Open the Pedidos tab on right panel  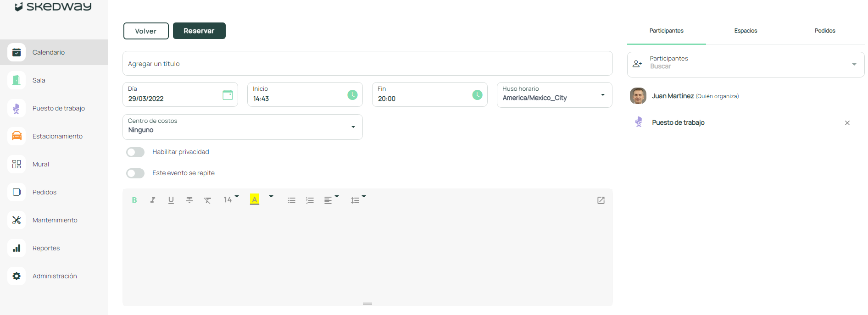(824, 31)
